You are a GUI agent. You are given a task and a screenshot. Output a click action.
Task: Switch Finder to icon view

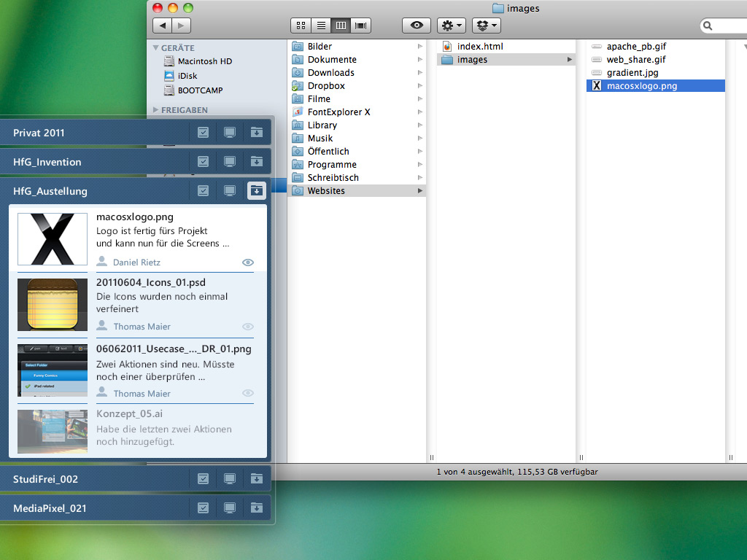click(301, 26)
